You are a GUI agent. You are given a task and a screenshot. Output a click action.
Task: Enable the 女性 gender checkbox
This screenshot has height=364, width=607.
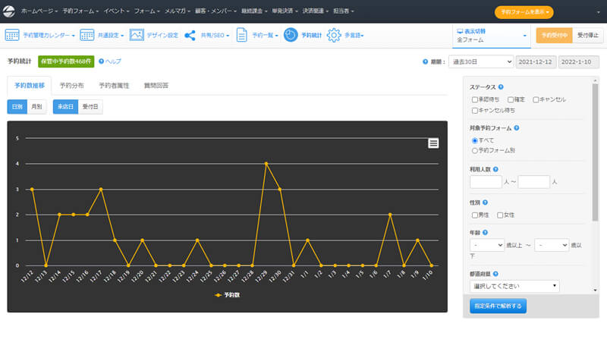500,215
